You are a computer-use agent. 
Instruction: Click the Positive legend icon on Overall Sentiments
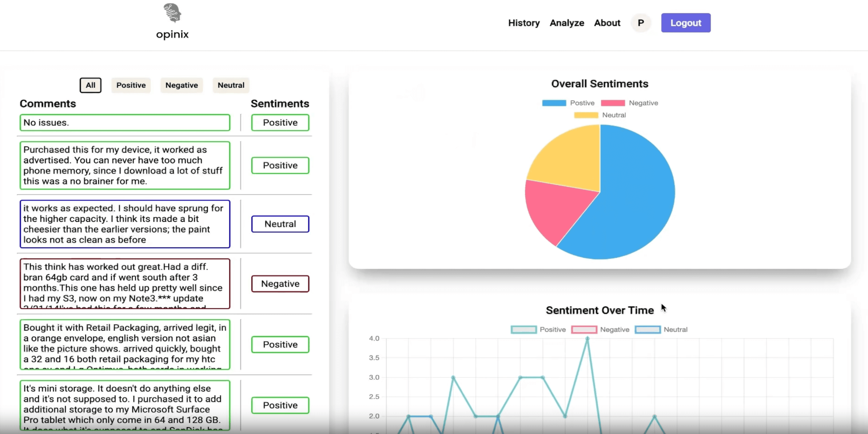554,103
